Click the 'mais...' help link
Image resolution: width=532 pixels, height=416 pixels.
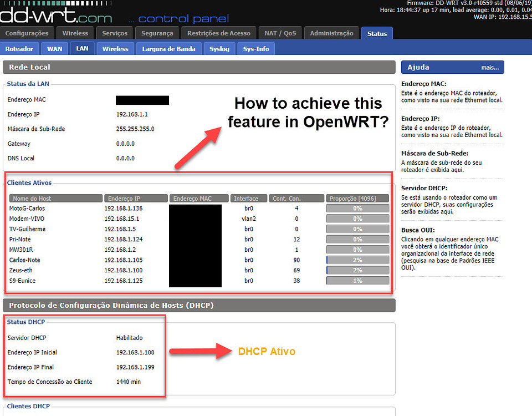click(489, 68)
